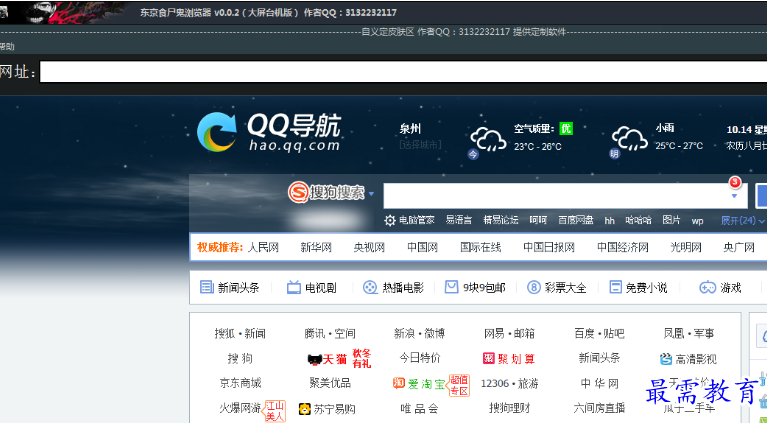The height and width of the screenshot is (423, 767).
Task: Expand 展开(24) quick links
Action: click(743, 221)
